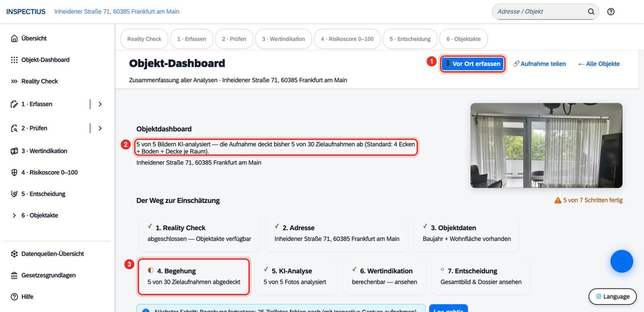Open the 4 · Risikoscore 0–100 tab
The image size is (644, 312).
tap(347, 39)
